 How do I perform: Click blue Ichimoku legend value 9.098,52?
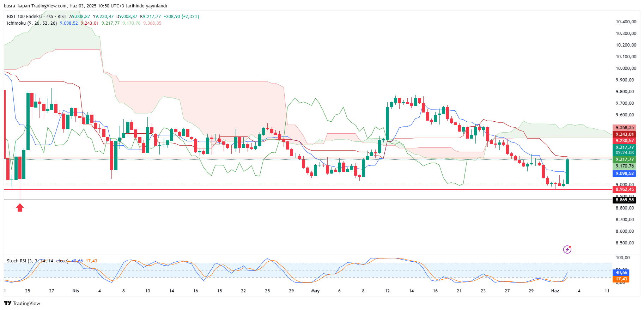(69, 23)
